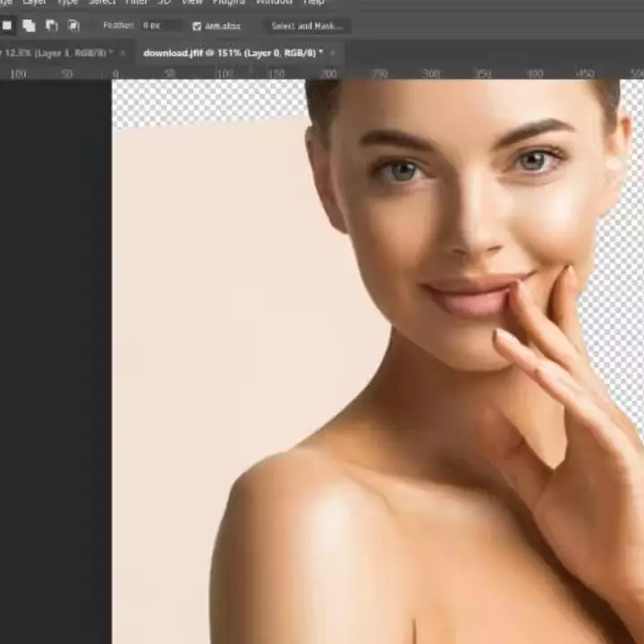Choose the Subtract from selection icon
644x644 pixels.
(x=51, y=26)
